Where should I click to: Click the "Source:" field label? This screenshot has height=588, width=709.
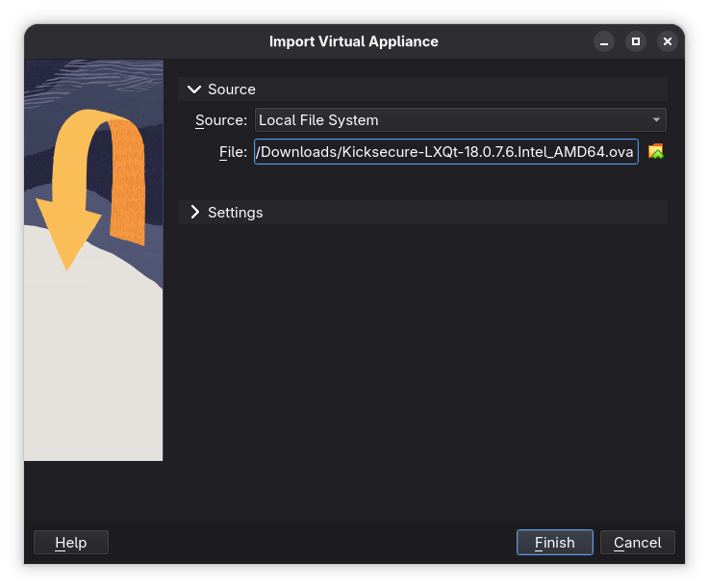(220, 120)
